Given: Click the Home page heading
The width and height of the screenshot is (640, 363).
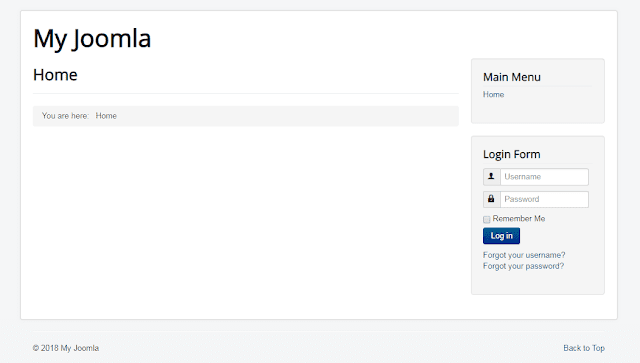Looking at the screenshot, I should pyautogui.click(x=55, y=75).
